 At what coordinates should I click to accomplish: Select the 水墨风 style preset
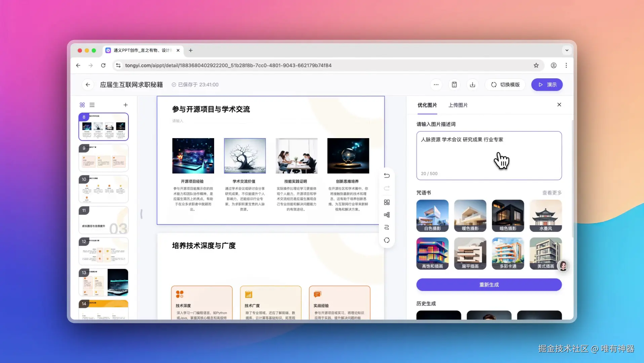546,215
